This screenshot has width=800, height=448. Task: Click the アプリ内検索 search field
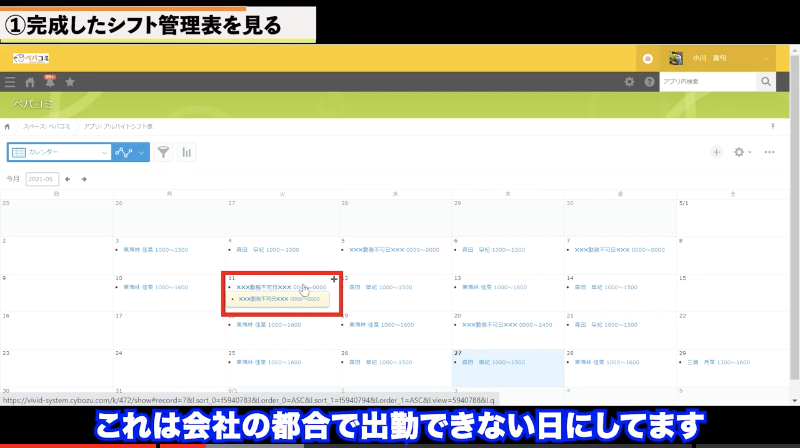point(707,82)
